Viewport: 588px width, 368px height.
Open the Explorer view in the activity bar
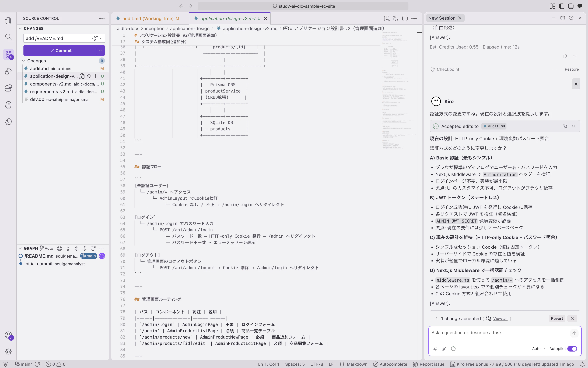pos(8,21)
